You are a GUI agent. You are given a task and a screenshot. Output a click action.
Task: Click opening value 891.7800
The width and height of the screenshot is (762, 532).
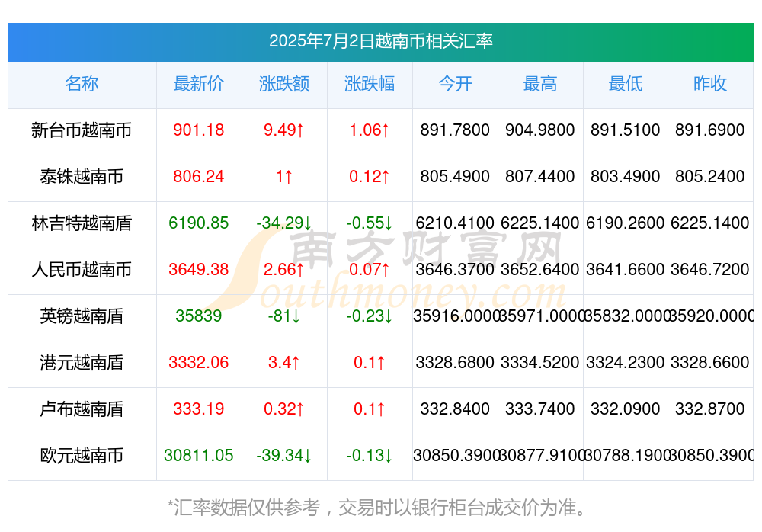[x=455, y=130]
